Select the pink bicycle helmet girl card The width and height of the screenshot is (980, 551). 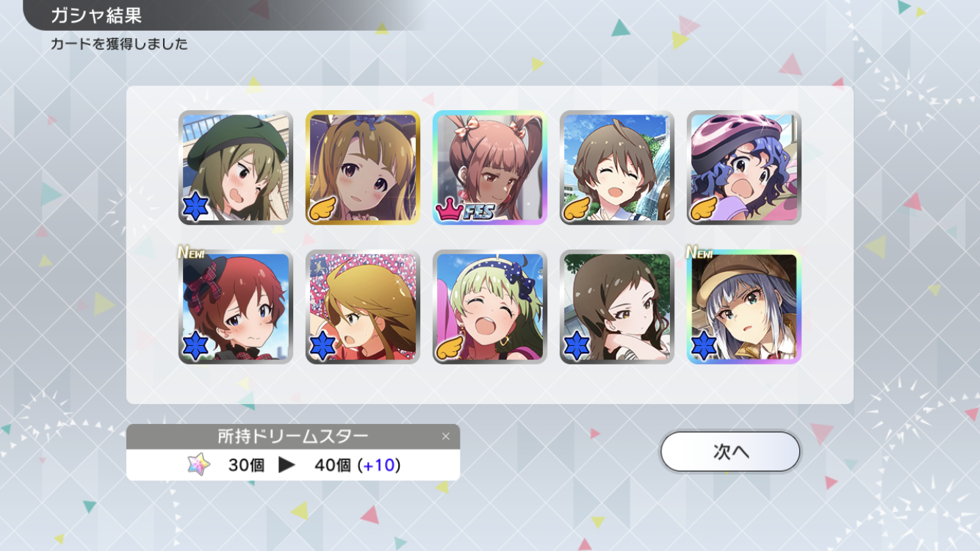pyautogui.click(x=744, y=168)
